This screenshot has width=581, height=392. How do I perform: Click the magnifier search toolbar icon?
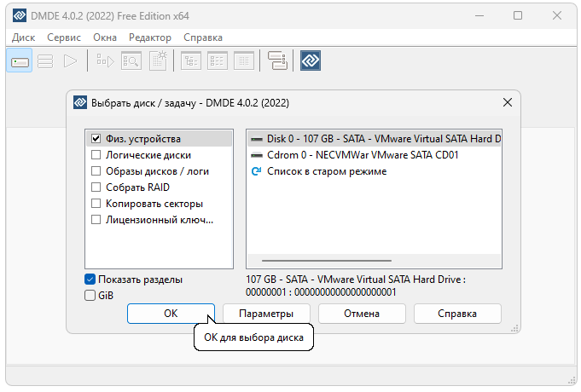[131, 61]
